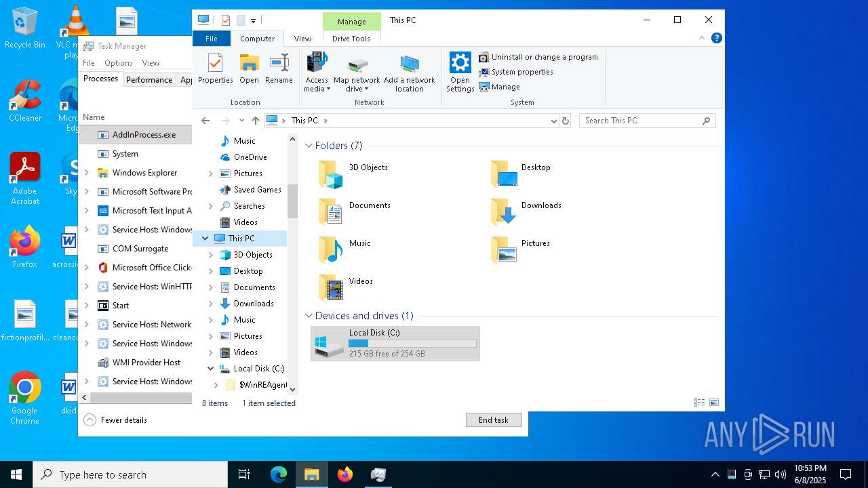
Task: Collapse the Folders (7) group
Action: [x=309, y=146]
